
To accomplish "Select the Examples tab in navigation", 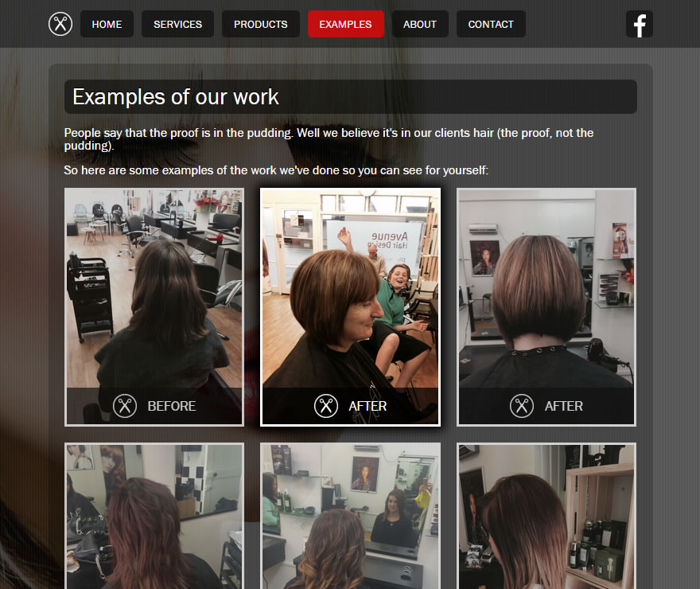I will (x=345, y=25).
